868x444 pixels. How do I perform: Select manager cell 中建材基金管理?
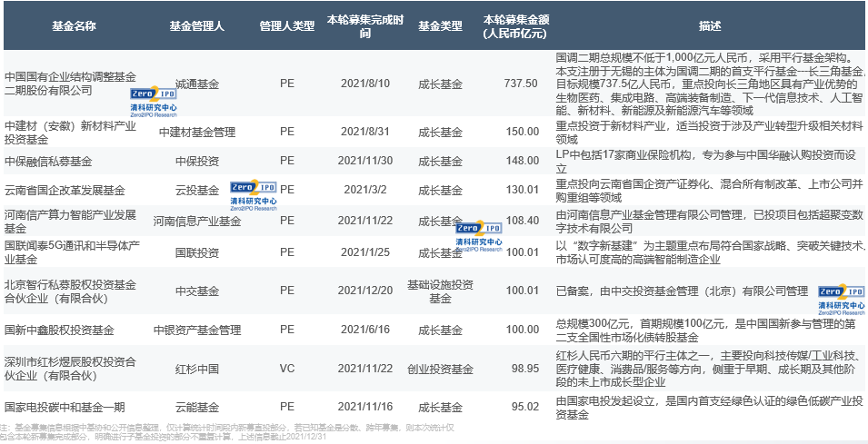(197, 133)
